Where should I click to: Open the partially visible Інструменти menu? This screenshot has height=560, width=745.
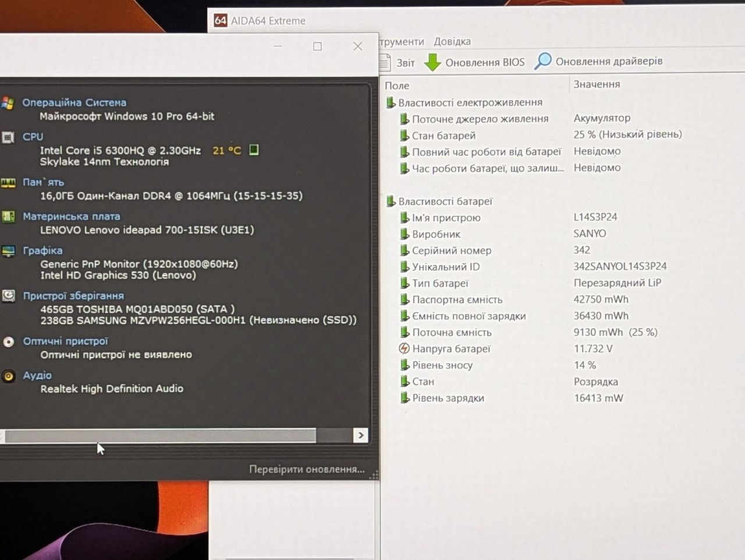pos(402,42)
